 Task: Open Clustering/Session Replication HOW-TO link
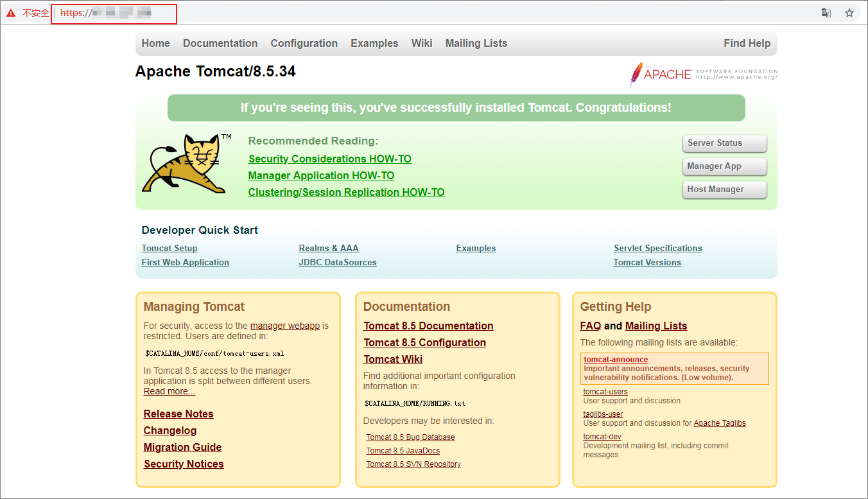[x=347, y=192]
